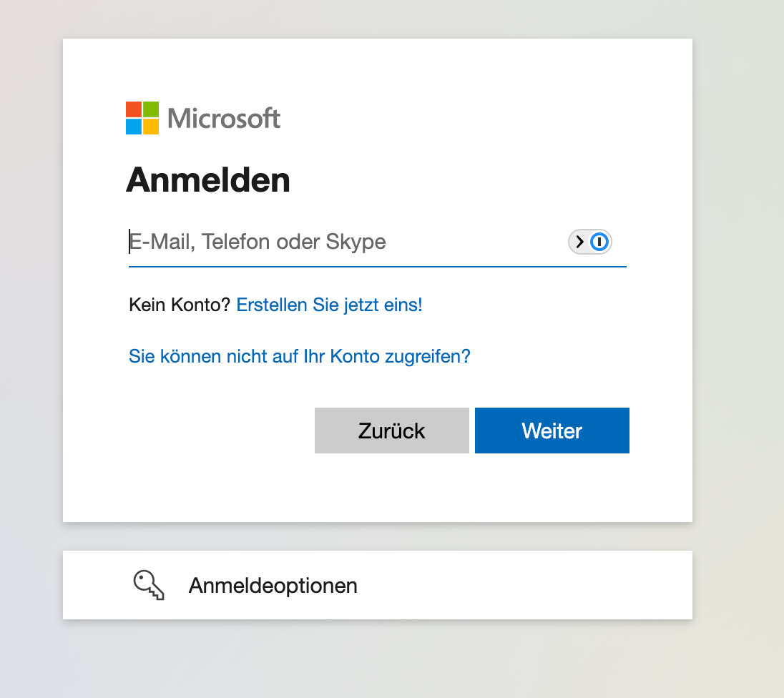This screenshot has height=698, width=784.
Task: Click the Microsoft wordmark text
Action: (x=224, y=118)
